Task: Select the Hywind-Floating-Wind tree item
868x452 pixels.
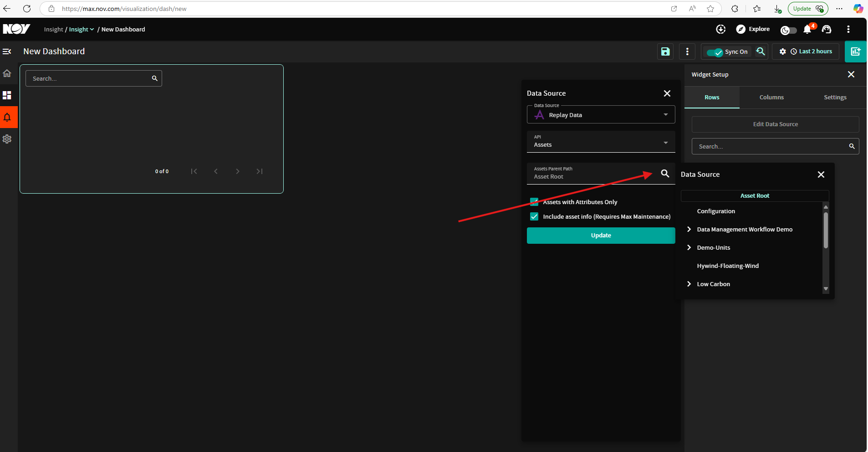Action: coord(728,266)
